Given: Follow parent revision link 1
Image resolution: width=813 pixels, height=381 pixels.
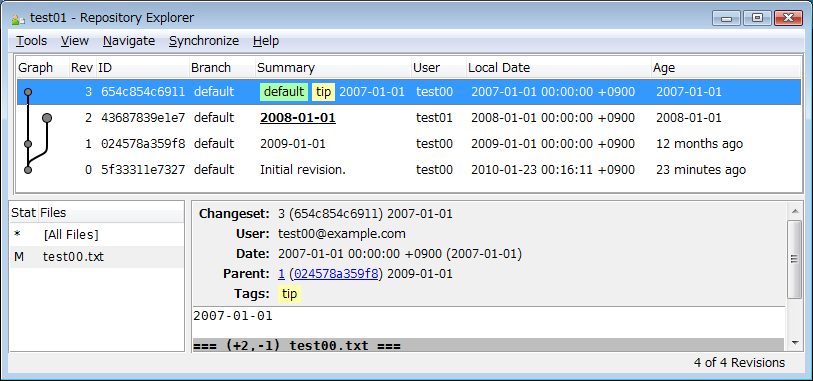Looking at the screenshot, I should click(x=281, y=274).
